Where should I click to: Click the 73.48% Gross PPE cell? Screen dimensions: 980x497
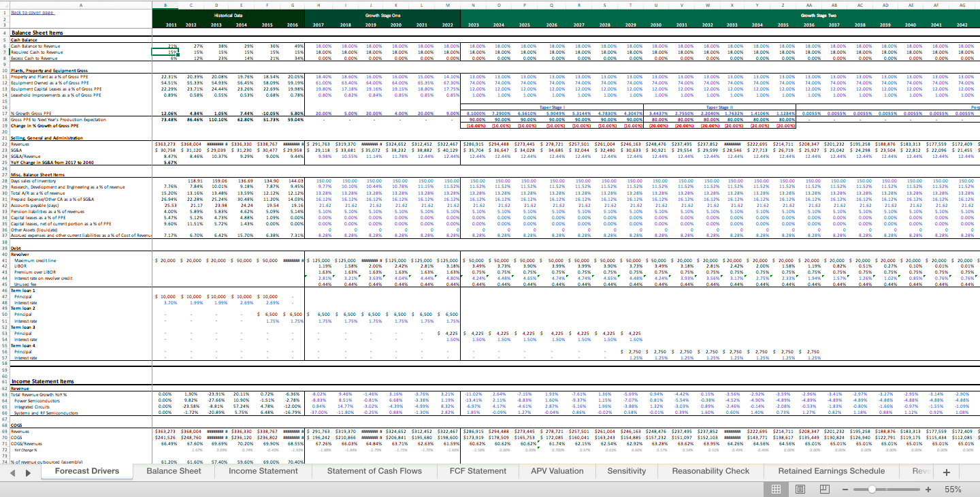coord(166,118)
